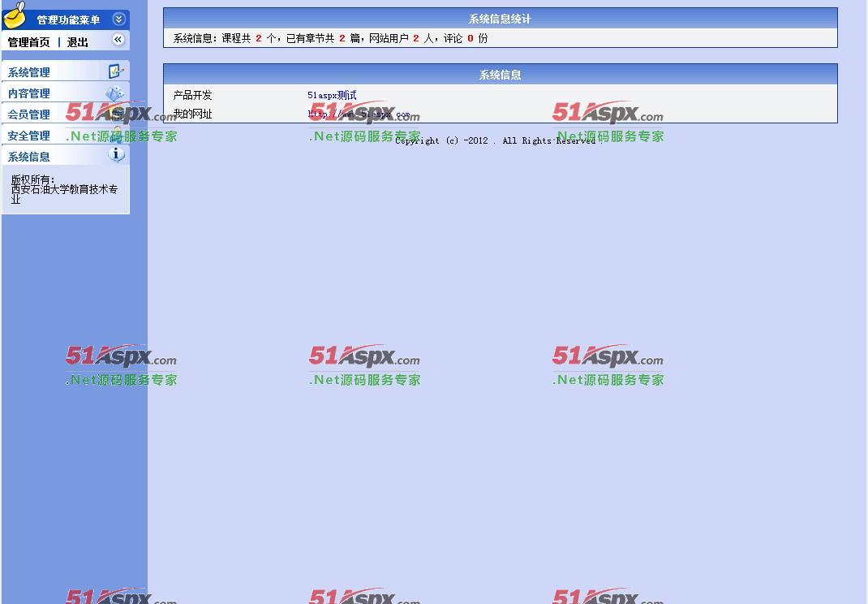The width and height of the screenshot is (868, 604).
Task: Click the 课程共 2 个 statistic text
Action: [x=249, y=38]
